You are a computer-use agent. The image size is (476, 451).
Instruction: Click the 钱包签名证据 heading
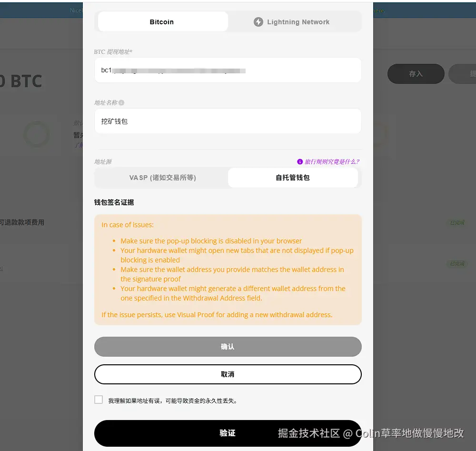pos(114,202)
